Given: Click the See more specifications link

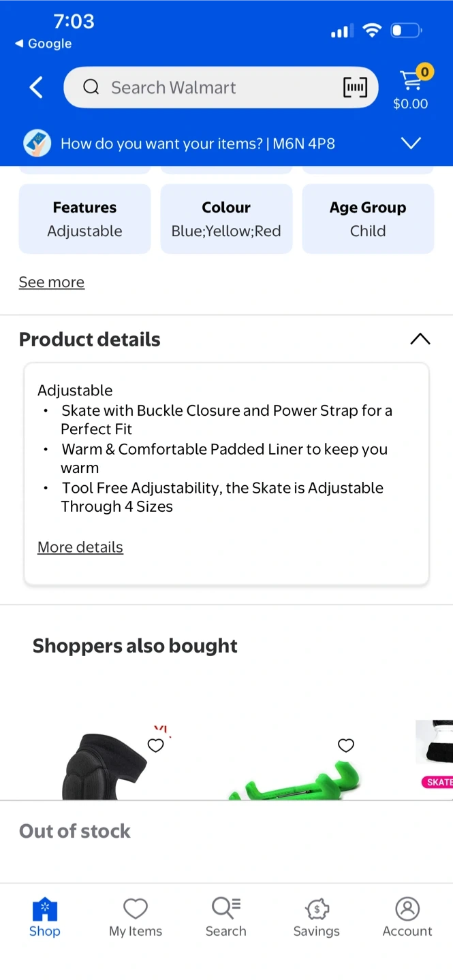Looking at the screenshot, I should point(52,282).
